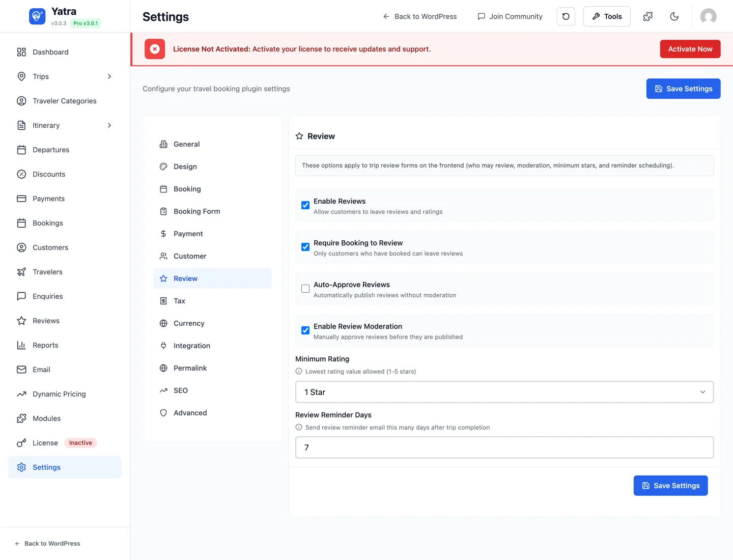
Task: Click the Pro v3.0.1 version badge
Action: pyautogui.click(x=86, y=23)
